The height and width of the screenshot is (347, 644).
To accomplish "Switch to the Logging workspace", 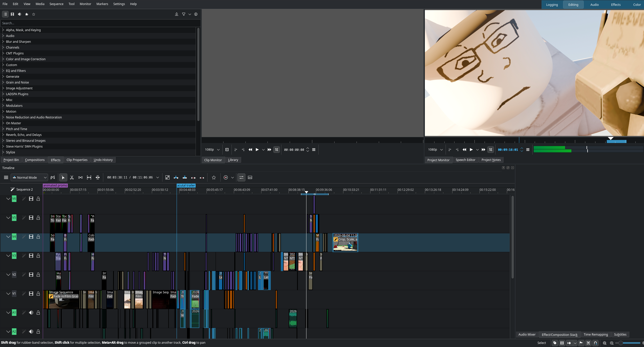I will (552, 5).
